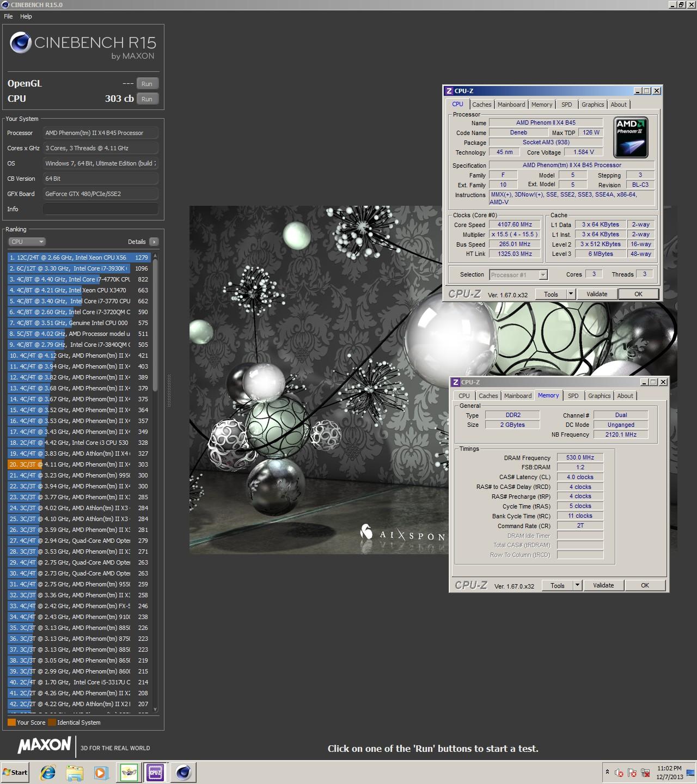The height and width of the screenshot is (784, 697).
Task: Open Caches tab in lower CPU-Z window
Action: point(488,396)
